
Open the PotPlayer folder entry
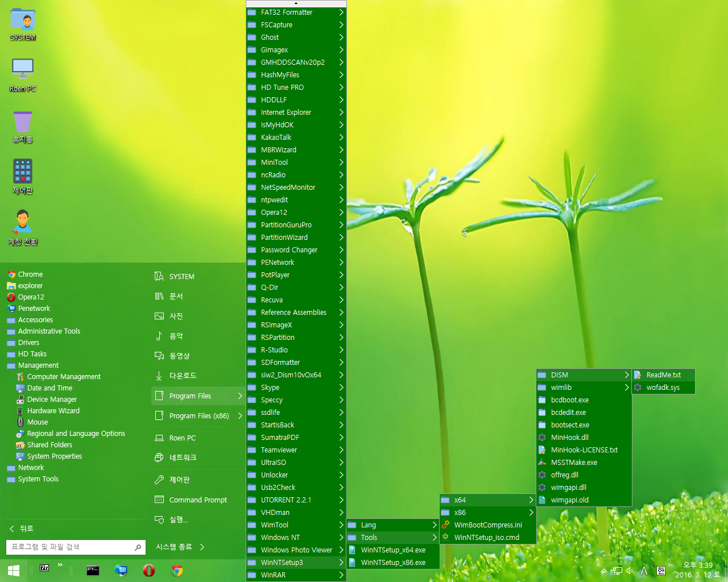[296, 275]
